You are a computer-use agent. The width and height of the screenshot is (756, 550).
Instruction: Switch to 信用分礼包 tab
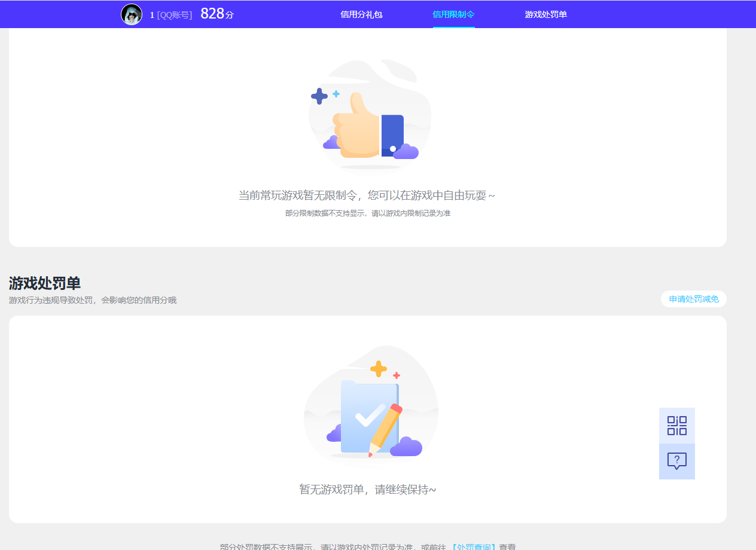click(x=361, y=14)
